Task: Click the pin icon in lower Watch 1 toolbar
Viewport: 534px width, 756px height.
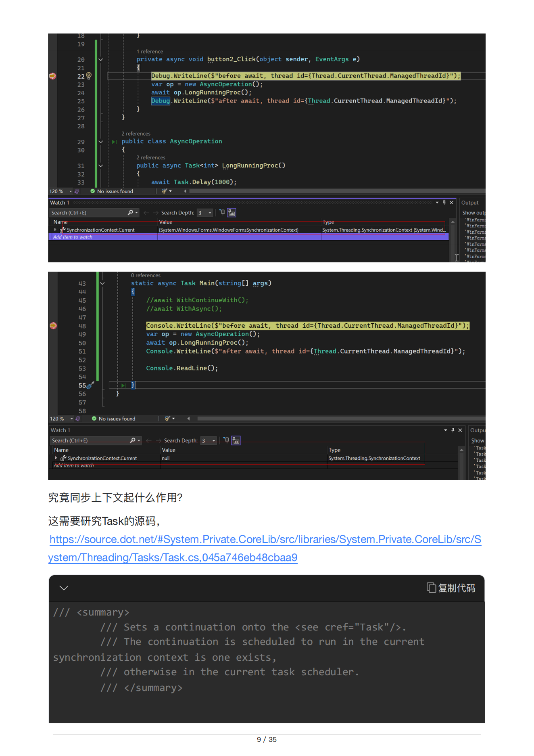Action: (226, 440)
